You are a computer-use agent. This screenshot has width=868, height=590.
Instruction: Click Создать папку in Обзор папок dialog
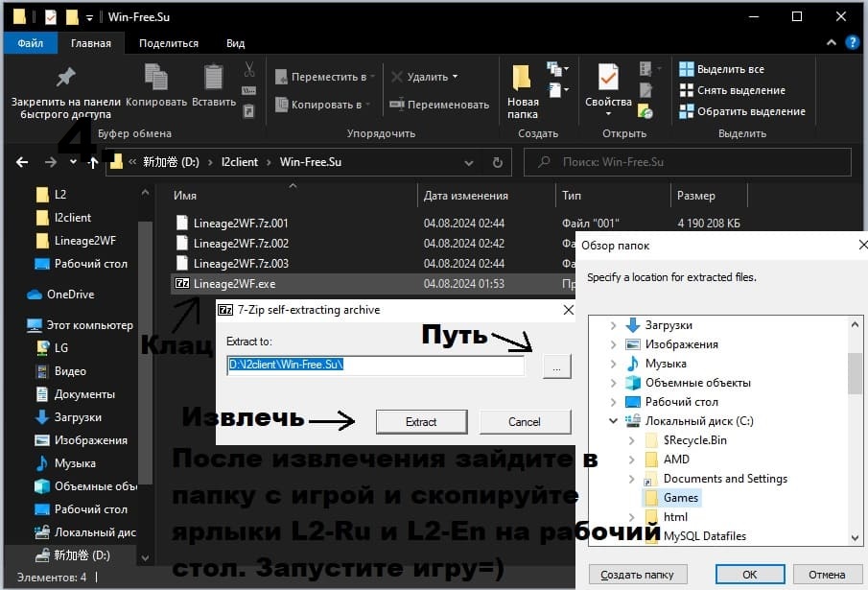pos(638,575)
